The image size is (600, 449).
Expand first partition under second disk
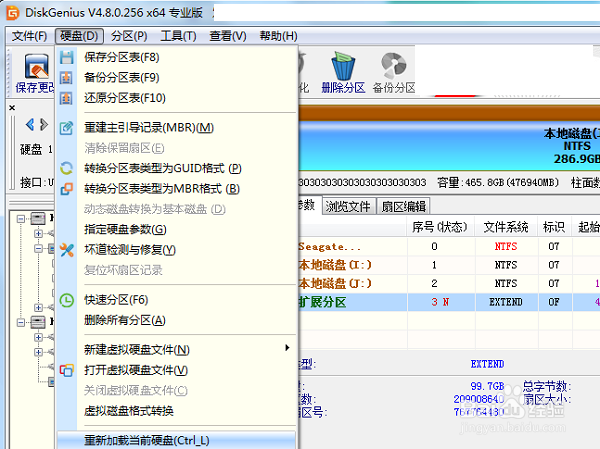[x=38, y=337]
